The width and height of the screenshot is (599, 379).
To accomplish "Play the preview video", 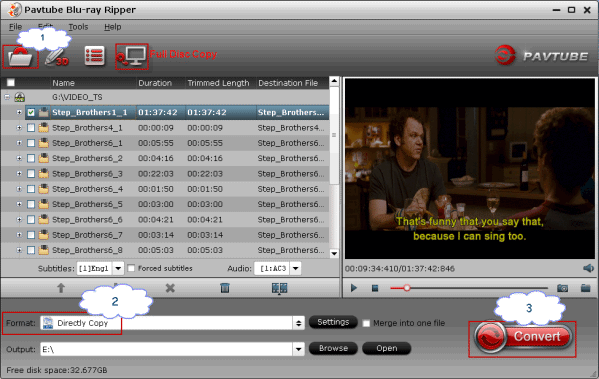I will click(354, 288).
